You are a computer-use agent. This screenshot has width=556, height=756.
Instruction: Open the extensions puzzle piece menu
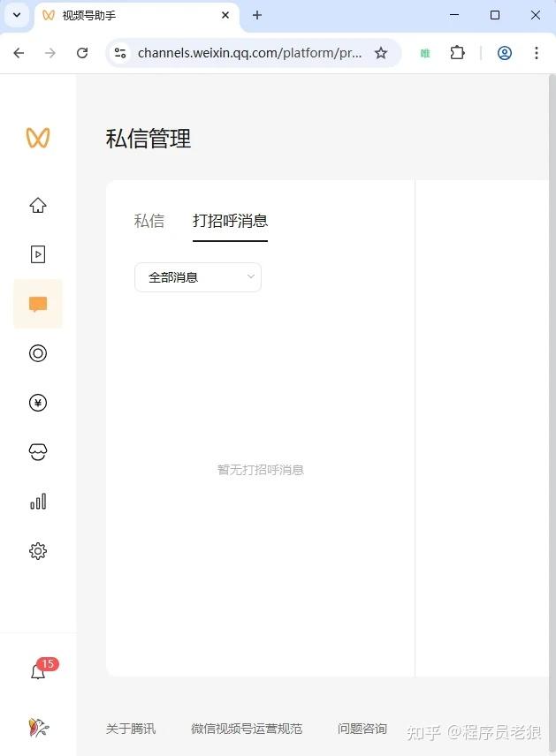pos(457,53)
